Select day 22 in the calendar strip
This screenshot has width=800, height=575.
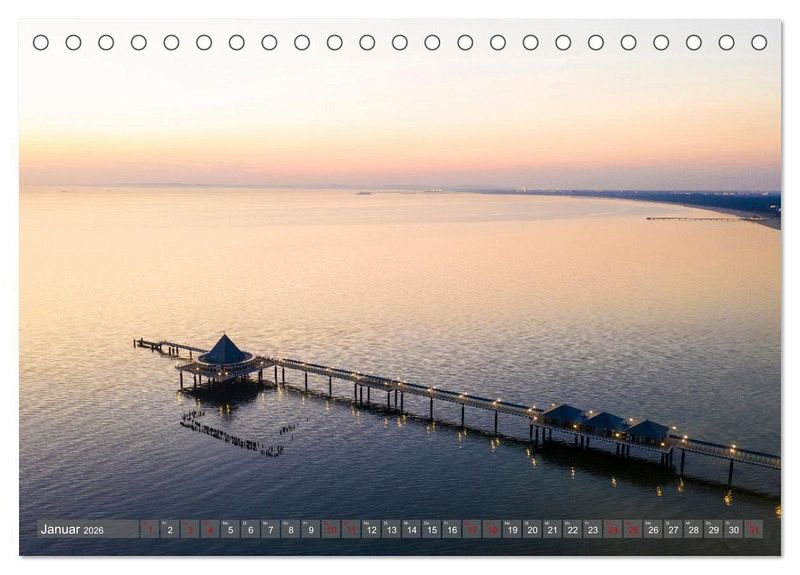tap(573, 529)
